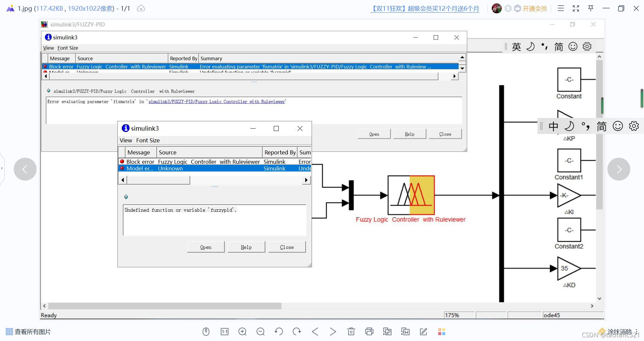Rotate image counterclockwise

tap(279, 332)
